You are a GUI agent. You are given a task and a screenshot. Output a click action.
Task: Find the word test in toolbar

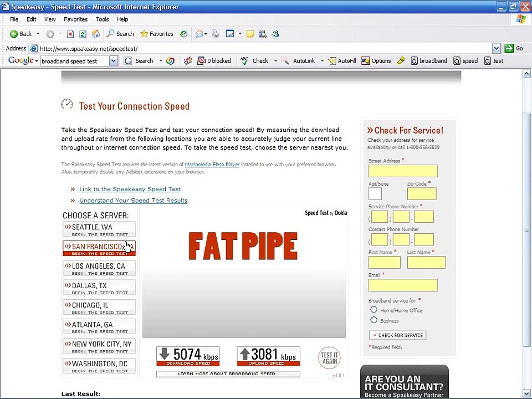point(494,61)
